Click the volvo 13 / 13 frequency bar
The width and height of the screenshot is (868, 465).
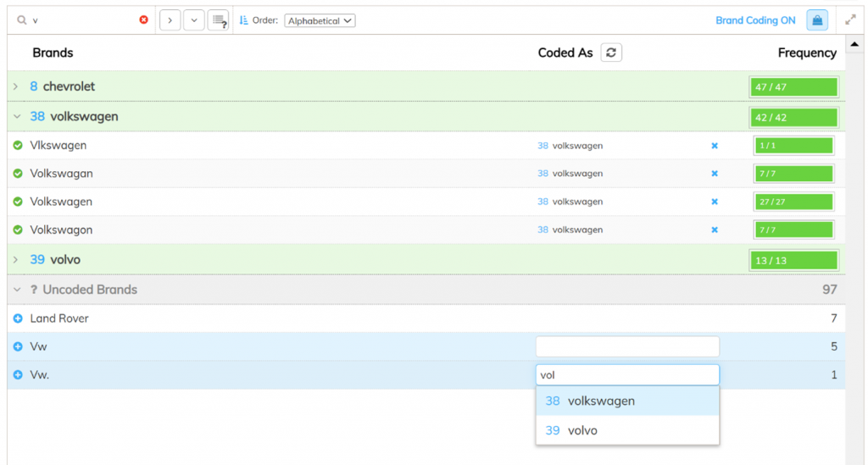click(x=793, y=260)
